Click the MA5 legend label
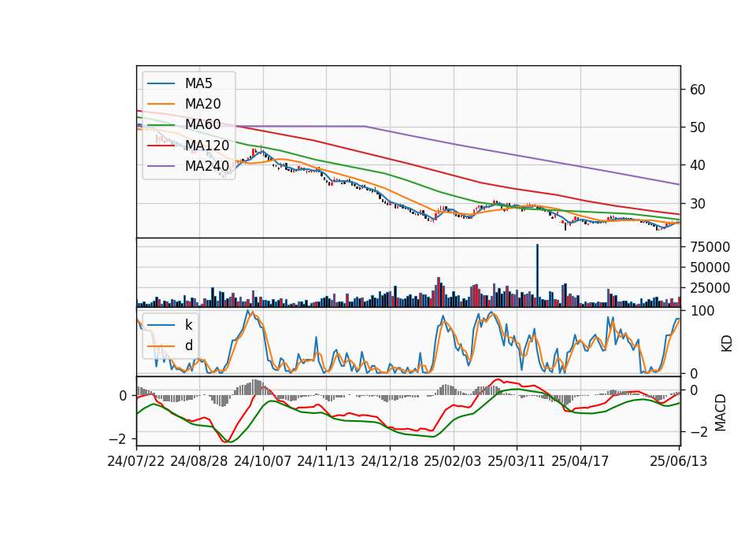 click(x=198, y=83)
